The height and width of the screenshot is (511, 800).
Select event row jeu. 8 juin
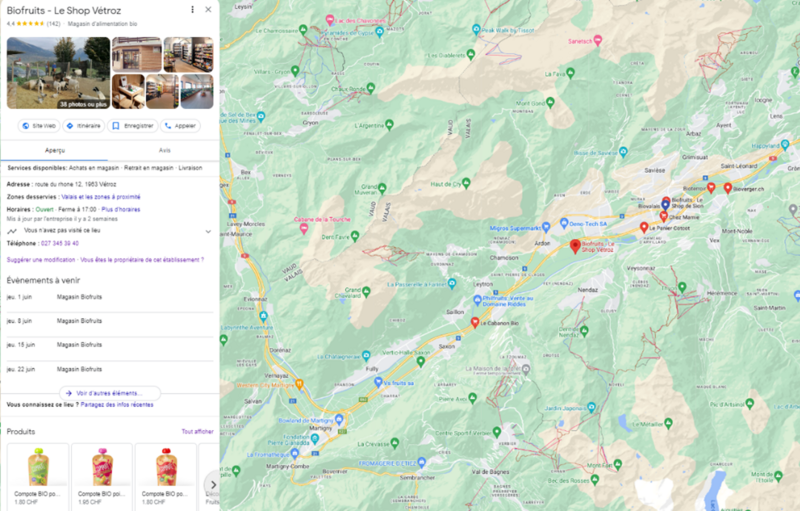[110, 321]
